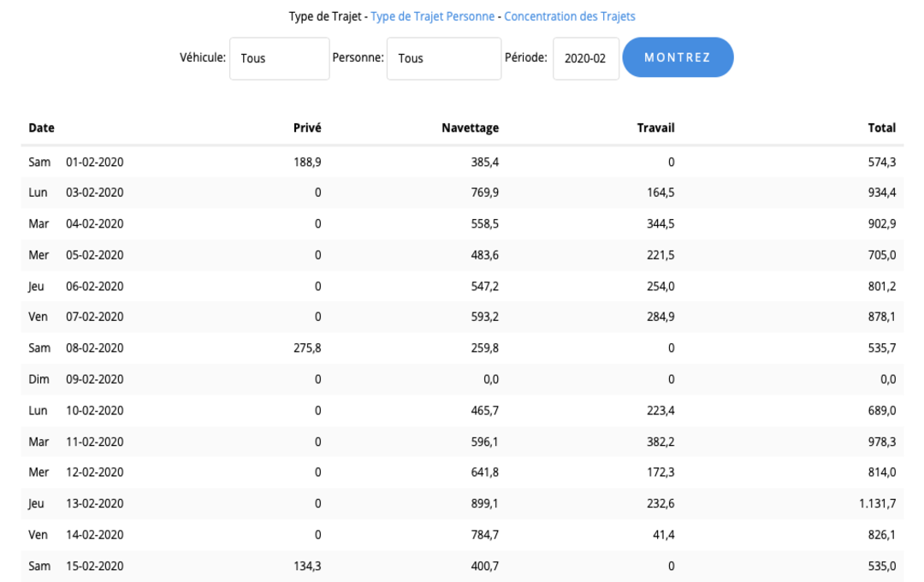This screenshot has height=582, width=924.
Task: Open the Concentration des Trajets link
Action: click(x=569, y=16)
